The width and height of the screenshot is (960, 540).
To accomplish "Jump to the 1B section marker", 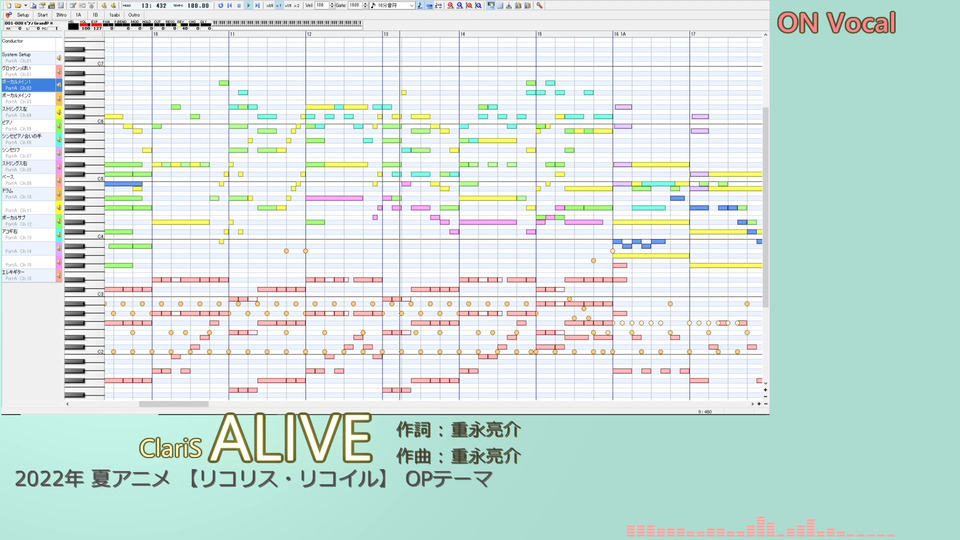I will [95, 15].
